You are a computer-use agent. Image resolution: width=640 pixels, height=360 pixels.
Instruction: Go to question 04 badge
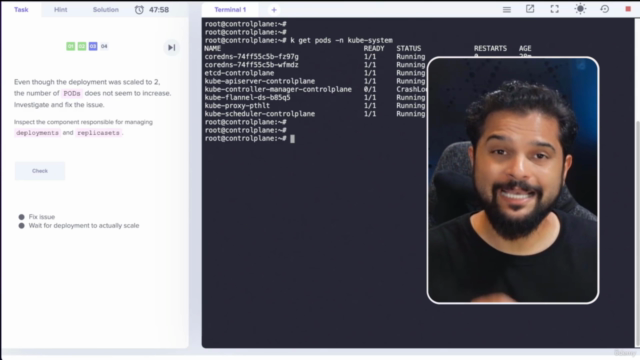pyautogui.click(x=104, y=46)
